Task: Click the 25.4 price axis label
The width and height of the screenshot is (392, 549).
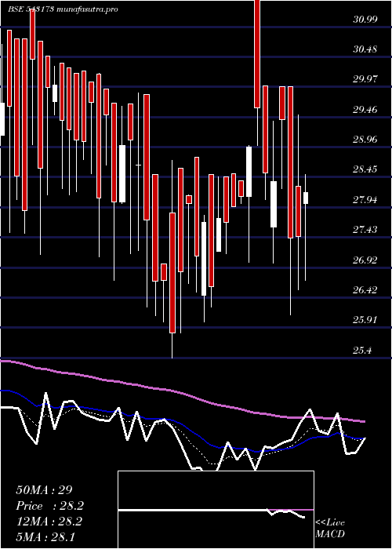Action: pyautogui.click(x=363, y=351)
